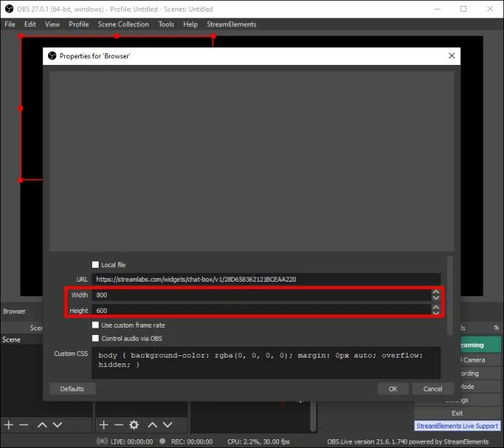The image size is (504, 448).
Task: Enable the Local file checkbox
Action: pos(96,264)
